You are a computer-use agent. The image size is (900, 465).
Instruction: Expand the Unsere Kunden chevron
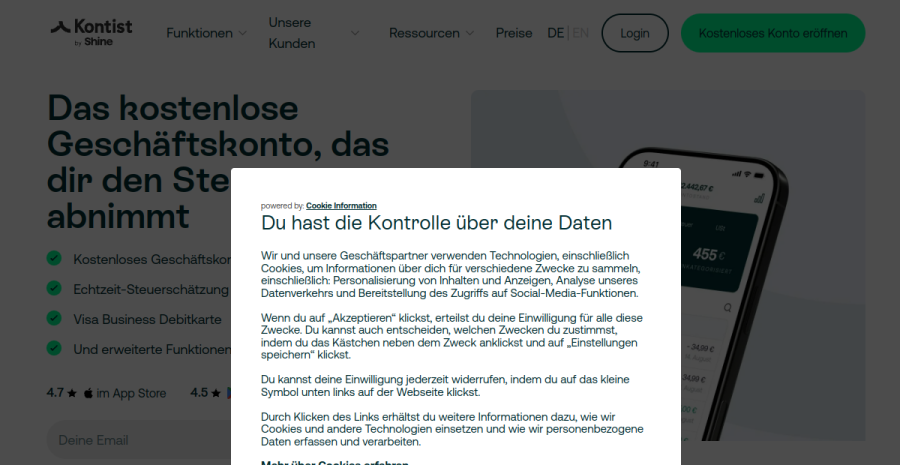[x=355, y=33]
